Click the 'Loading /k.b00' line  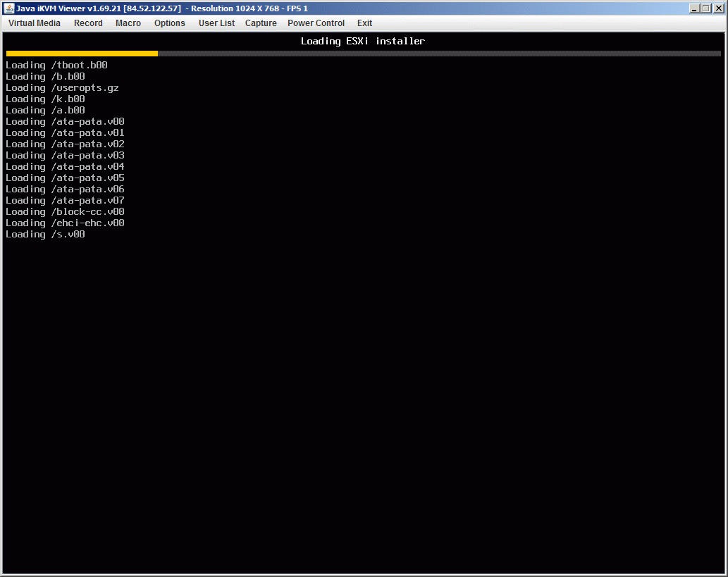46,99
